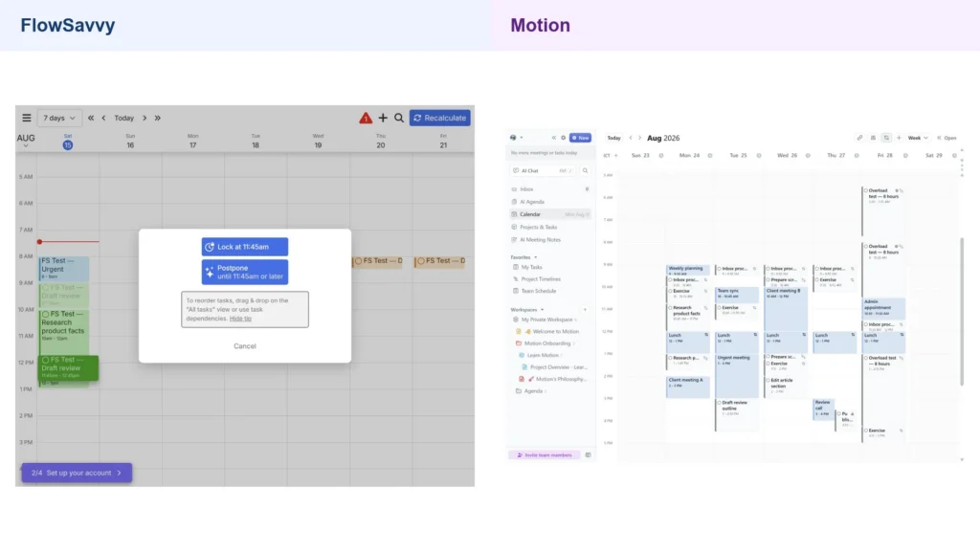Click the book icon beside Invite team members
980x551 pixels.
[x=589, y=454]
